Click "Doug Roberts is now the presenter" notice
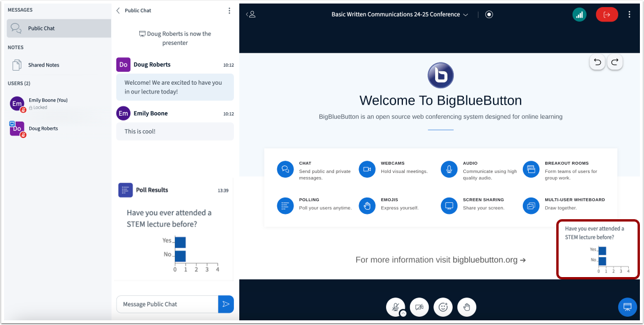This screenshot has width=644, height=325. click(x=175, y=38)
